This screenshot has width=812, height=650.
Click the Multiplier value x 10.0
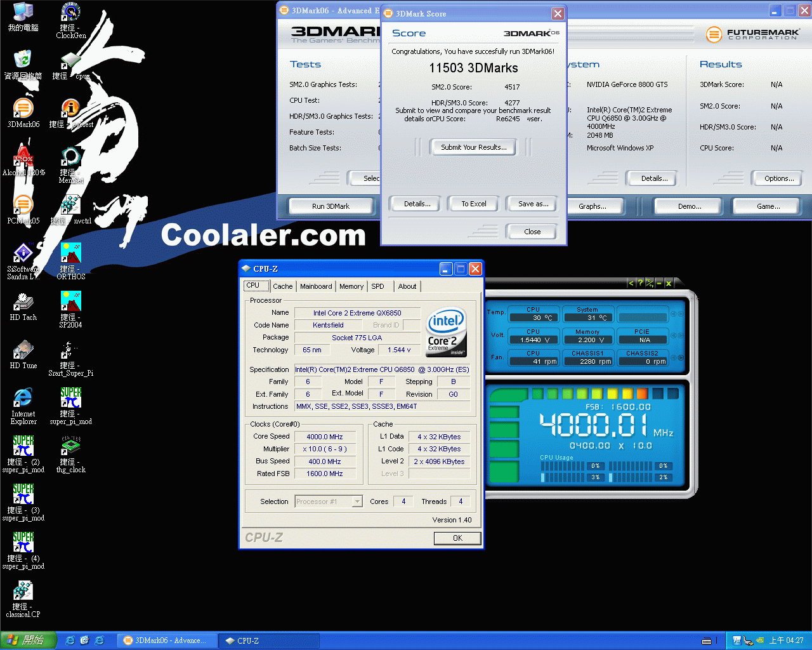coord(325,449)
